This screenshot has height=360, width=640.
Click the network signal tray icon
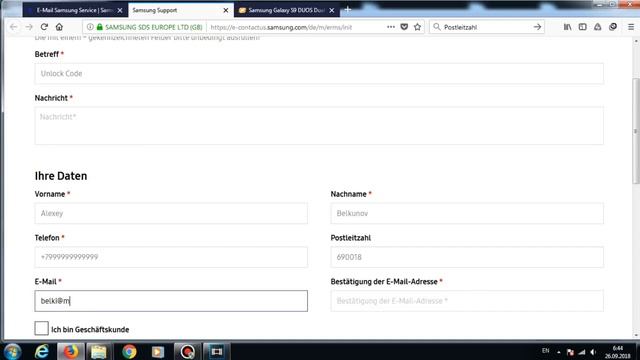(582, 352)
